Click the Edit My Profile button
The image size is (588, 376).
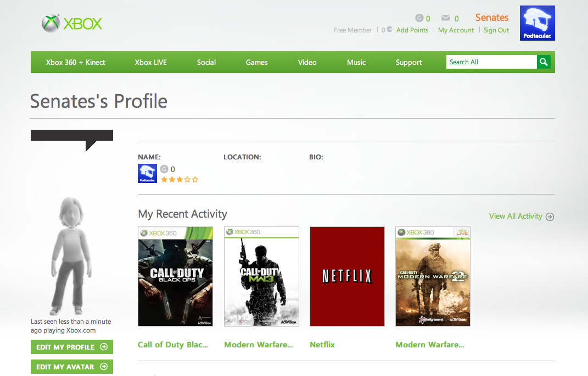pos(71,347)
